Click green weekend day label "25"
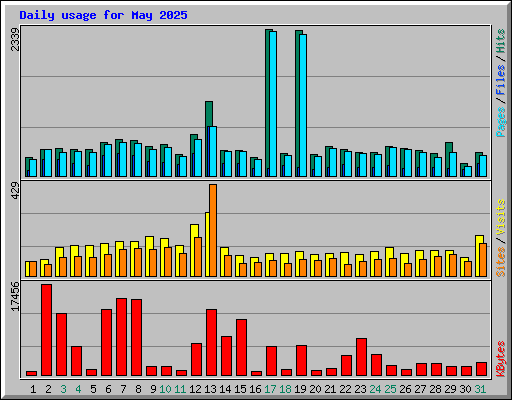 pos(390,389)
